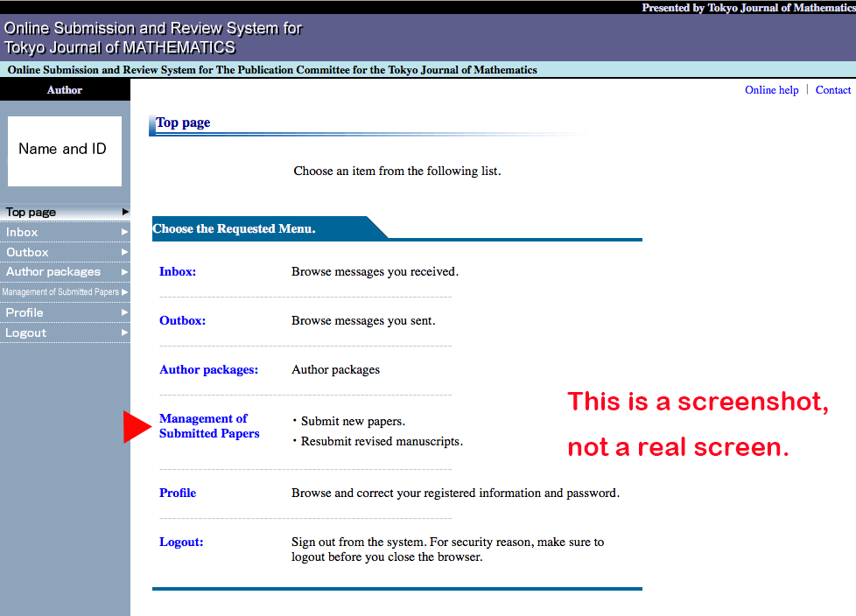
Task: Go to Profile in the left sidebar
Action: point(65,312)
